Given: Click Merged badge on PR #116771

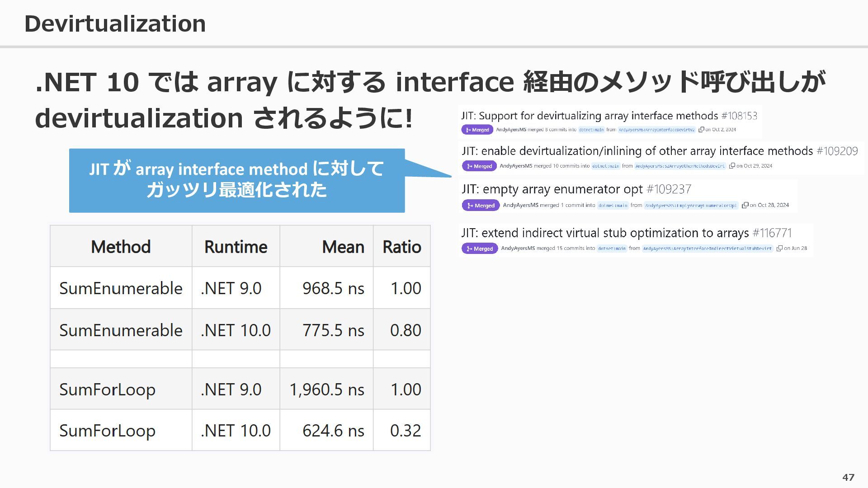Looking at the screenshot, I should click(x=479, y=249).
